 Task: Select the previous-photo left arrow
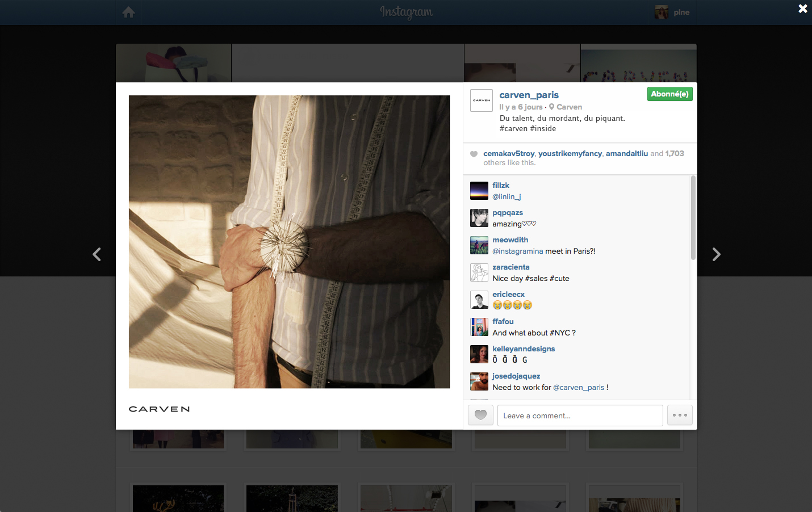[97, 254]
